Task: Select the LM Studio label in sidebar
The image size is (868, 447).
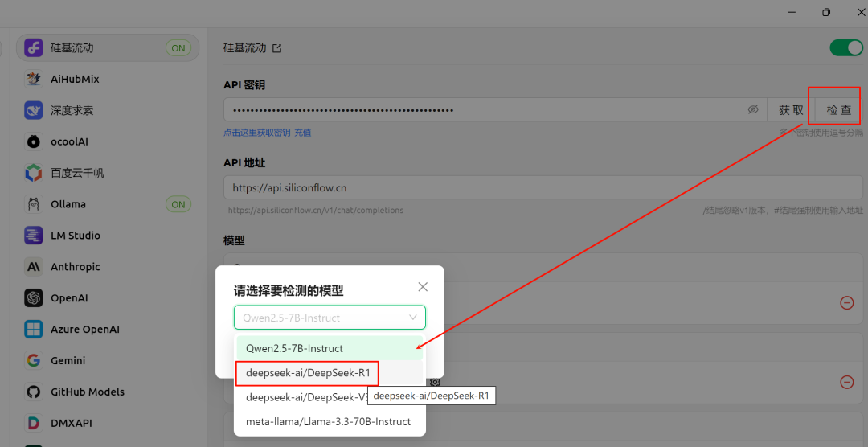Action: (76, 236)
